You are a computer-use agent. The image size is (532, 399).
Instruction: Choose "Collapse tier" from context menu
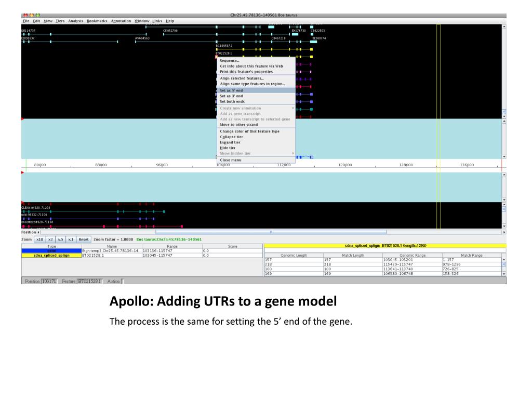coord(256,137)
